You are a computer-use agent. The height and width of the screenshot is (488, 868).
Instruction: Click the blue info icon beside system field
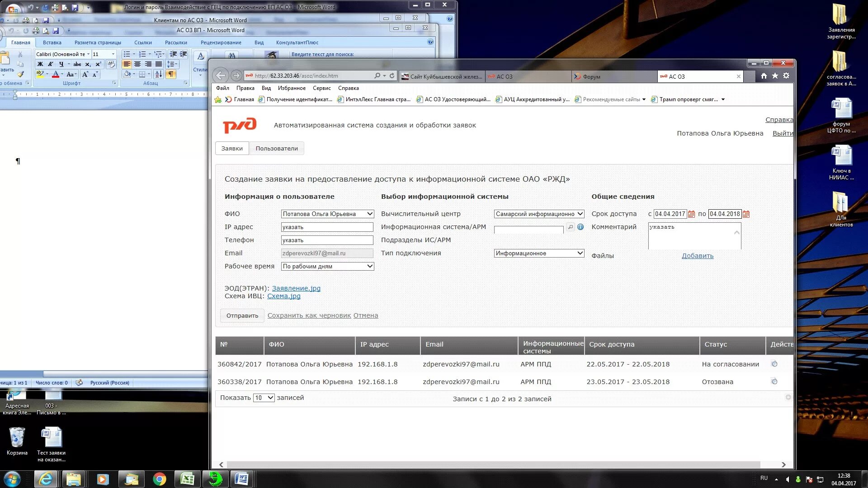[580, 227]
